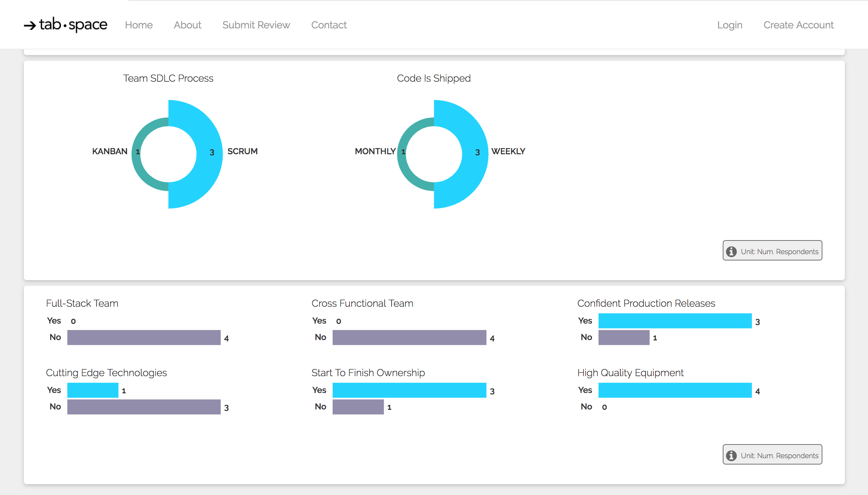Open the Home menu item

tap(139, 25)
